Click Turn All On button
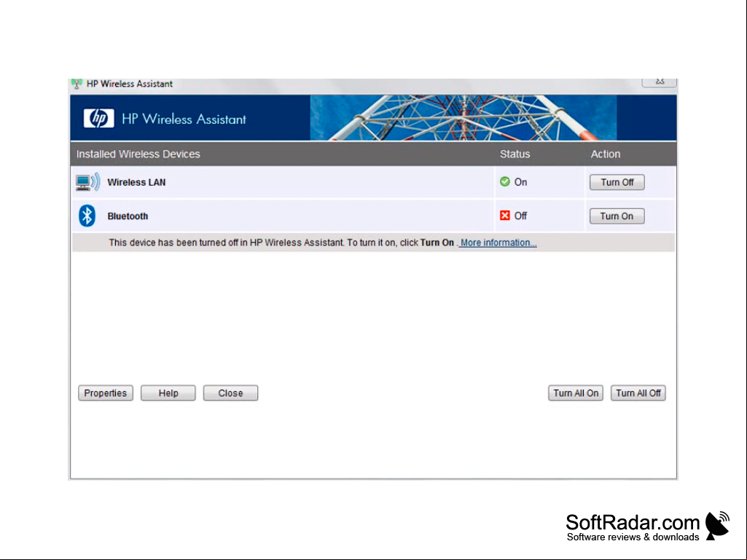The image size is (747, 560). pyautogui.click(x=576, y=393)
